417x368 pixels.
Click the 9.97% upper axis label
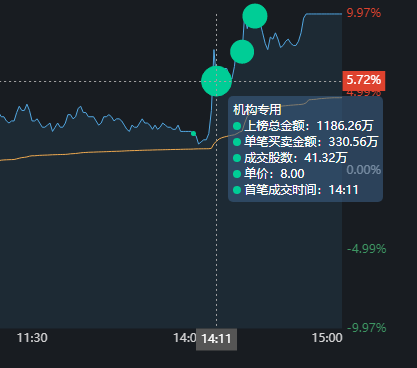pos(364,13)
